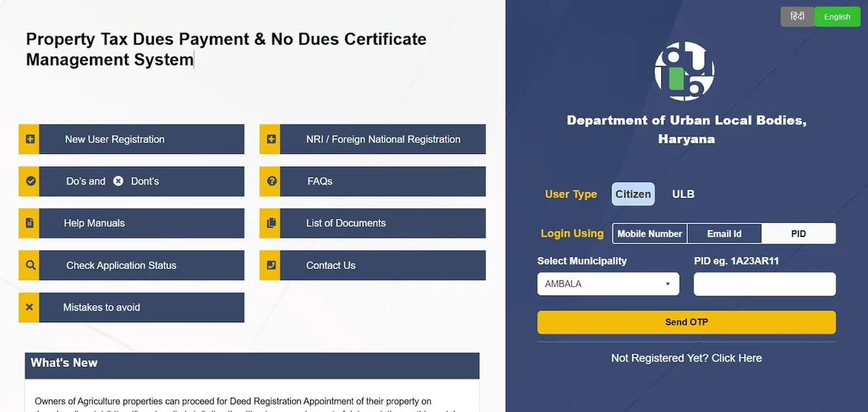Image resolution: width=868 pixels, height=412 pixels.
Task: Click Not Registered Yet? Click Here link
Action: coord(686,358)
